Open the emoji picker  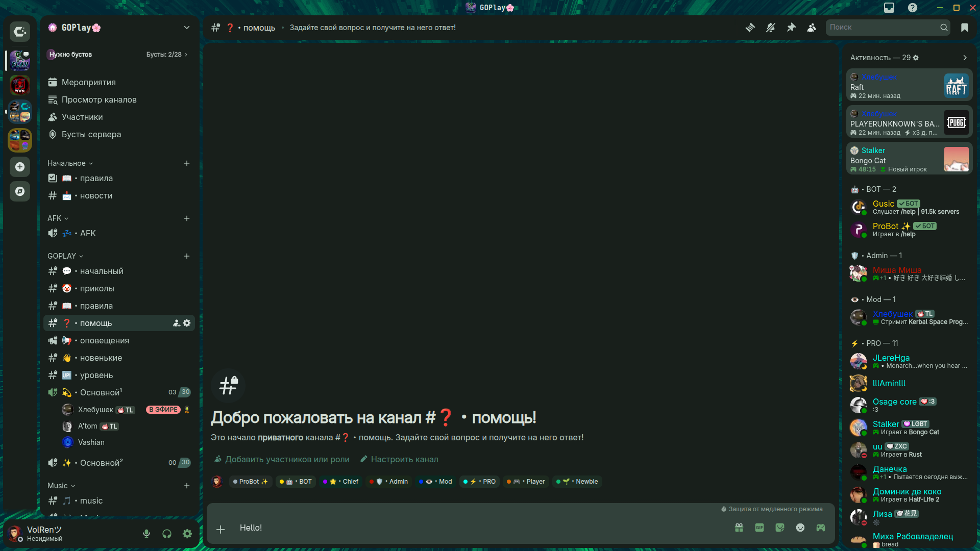(800, 528)
